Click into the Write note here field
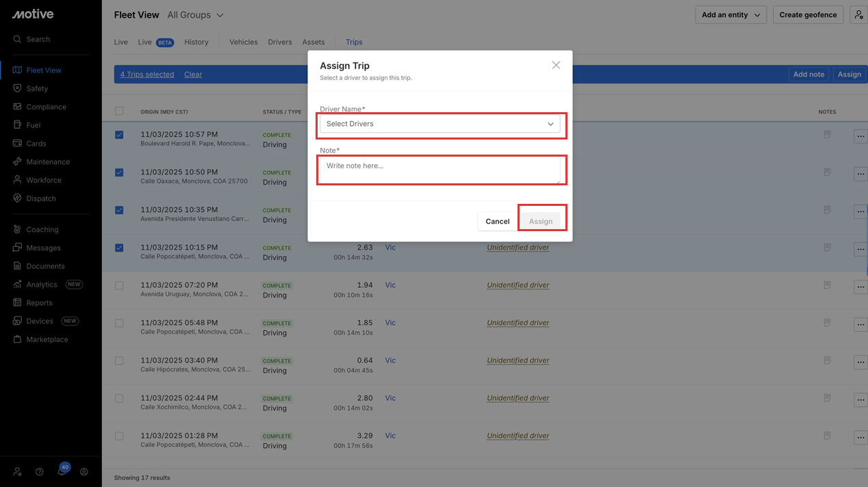The image size is (868, 487). (439, 170)
